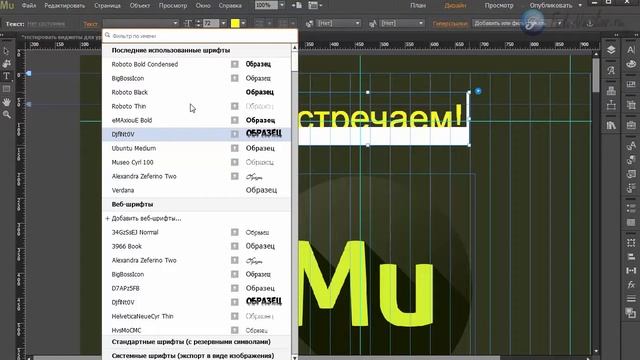Select the Hand tool

7,102
